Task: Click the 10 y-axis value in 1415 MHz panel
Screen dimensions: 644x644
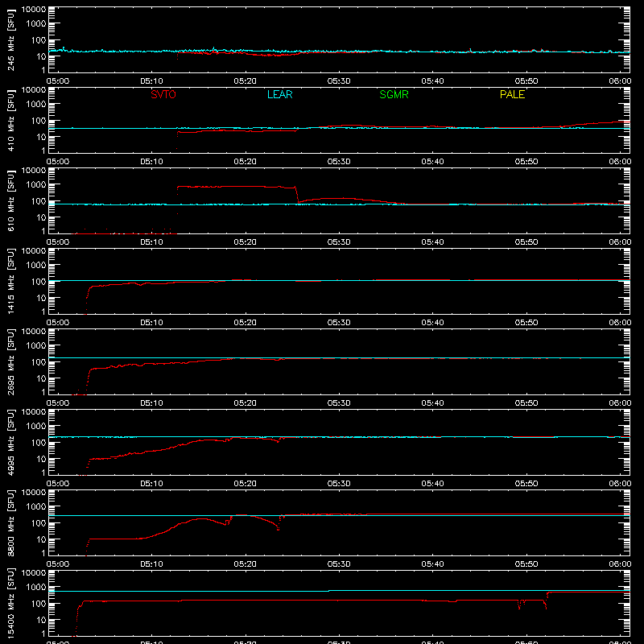Action: [41, 298]
